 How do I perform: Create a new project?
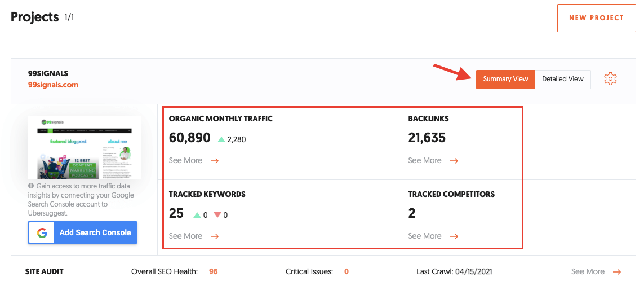point(596,18)
